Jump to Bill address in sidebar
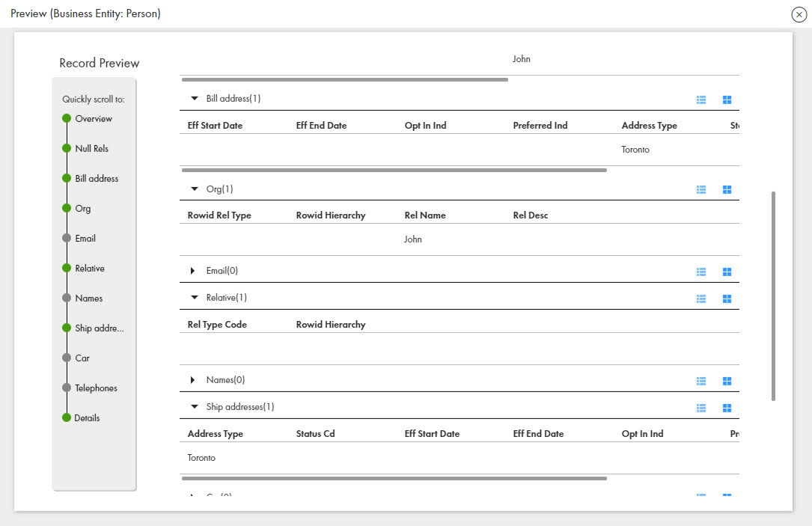Viewport: 812px width, 526px height. [97, 179]
